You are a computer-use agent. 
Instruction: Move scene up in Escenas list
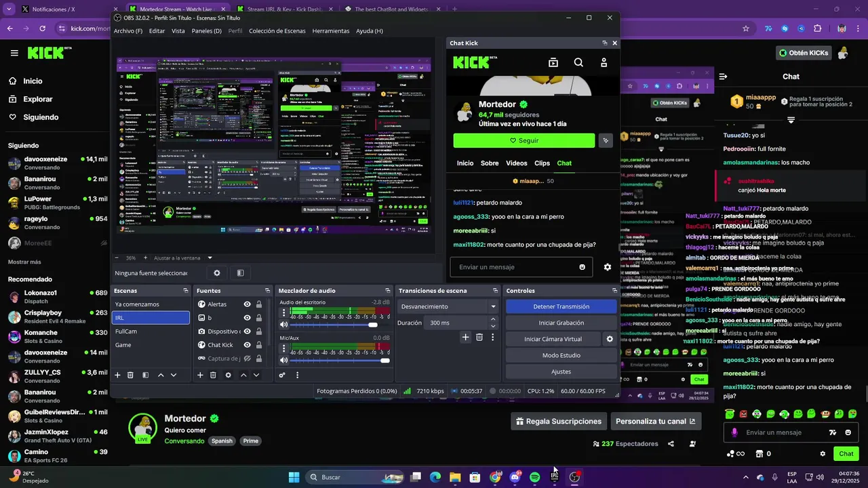[161, 375]
